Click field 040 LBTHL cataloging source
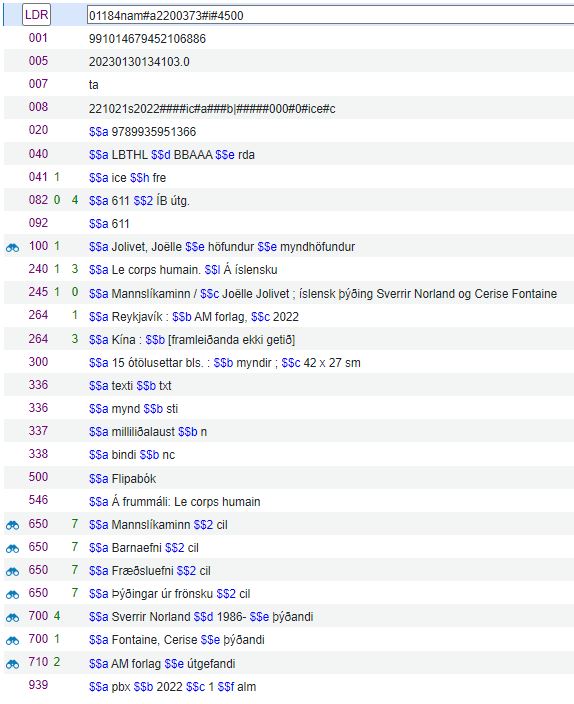Screen dimensions: 574x704 pos(172,155)
